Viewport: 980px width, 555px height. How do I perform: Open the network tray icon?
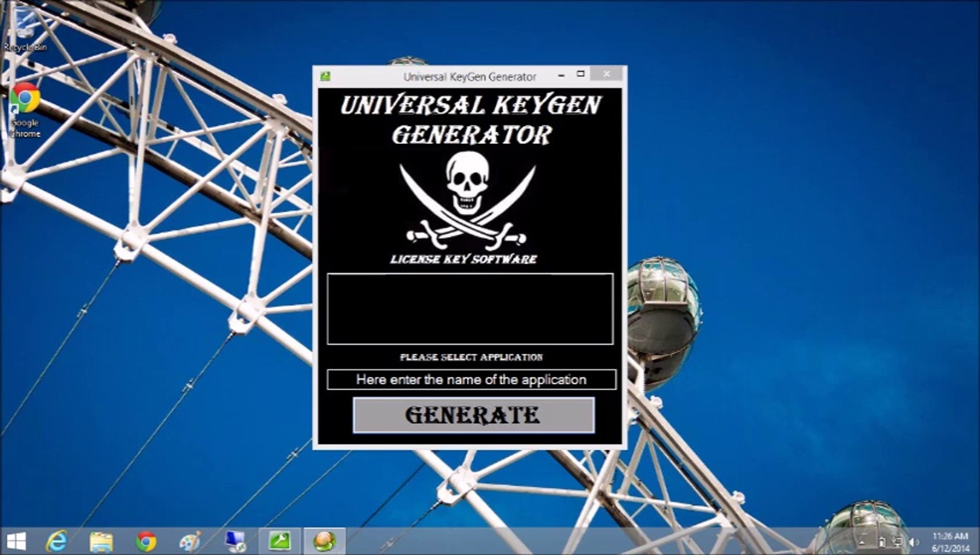897,542
